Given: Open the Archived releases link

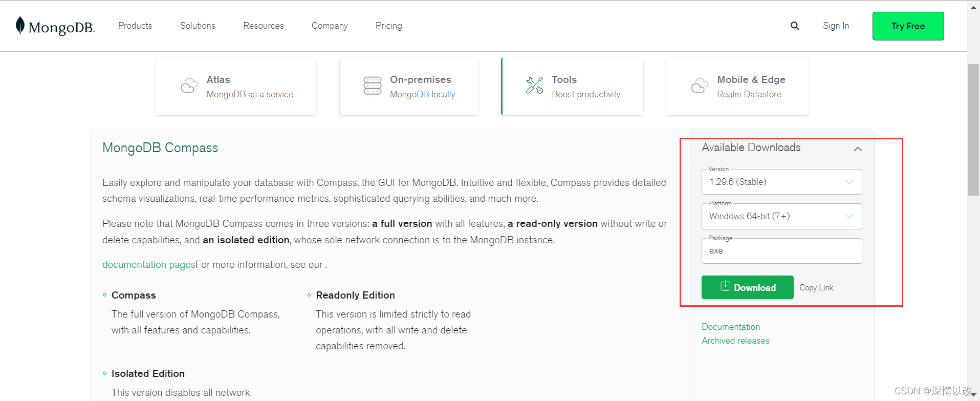Looking at the screenshot, I should [x=735, y=341].
